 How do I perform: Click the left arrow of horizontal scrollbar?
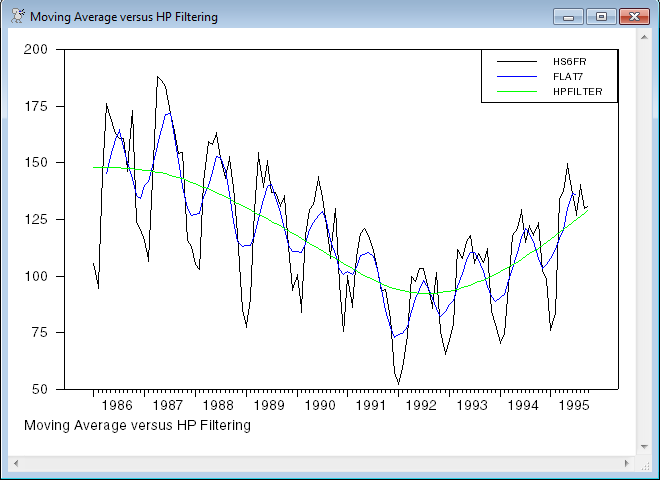(x=15, y=464)
